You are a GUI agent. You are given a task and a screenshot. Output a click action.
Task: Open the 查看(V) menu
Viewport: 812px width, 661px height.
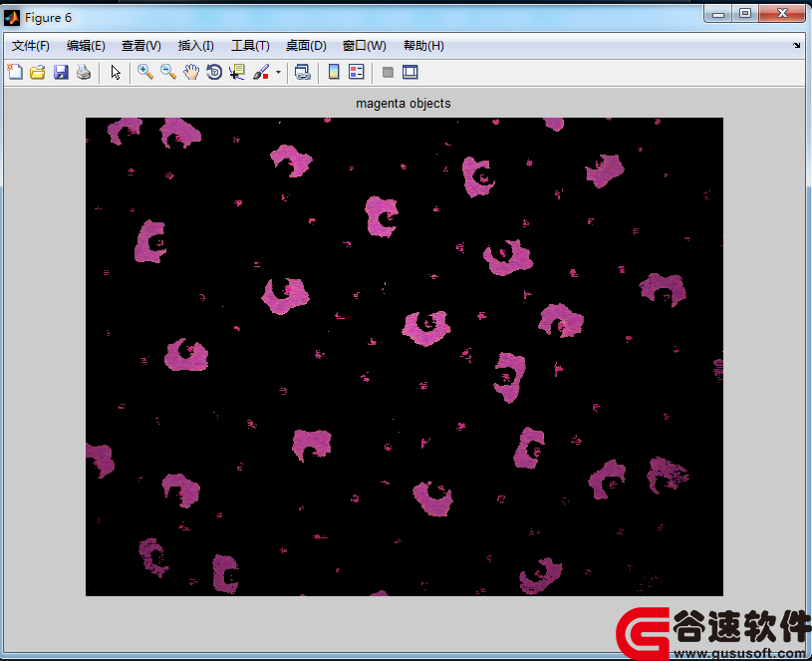[x=140, y=46]
